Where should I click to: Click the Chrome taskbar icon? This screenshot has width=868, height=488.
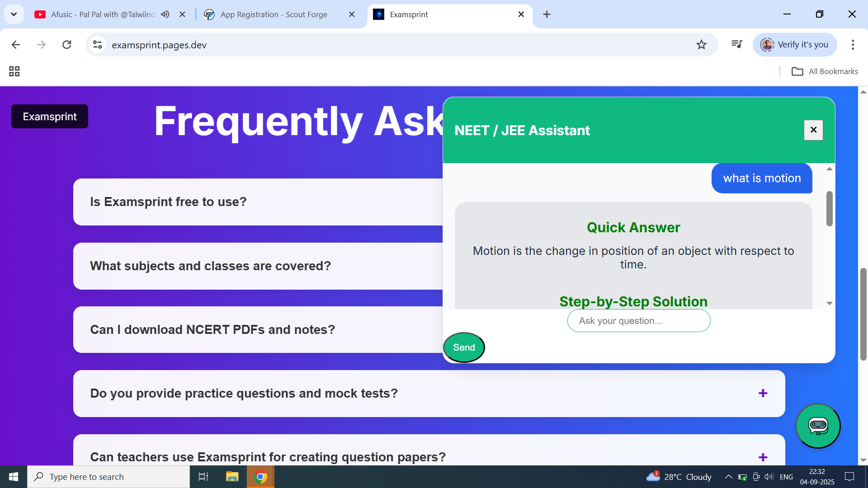[x=260, y=477]
